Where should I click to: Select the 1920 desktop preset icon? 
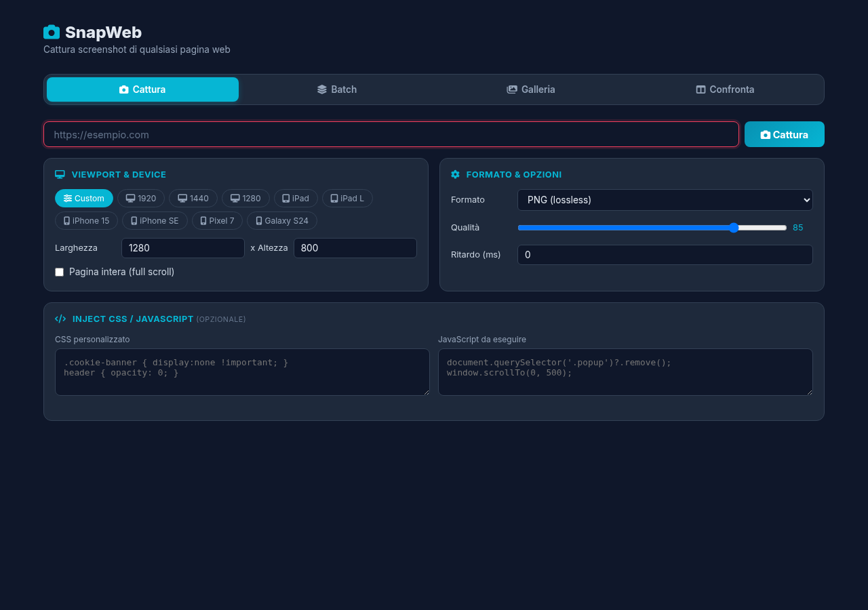pos(131,199)
